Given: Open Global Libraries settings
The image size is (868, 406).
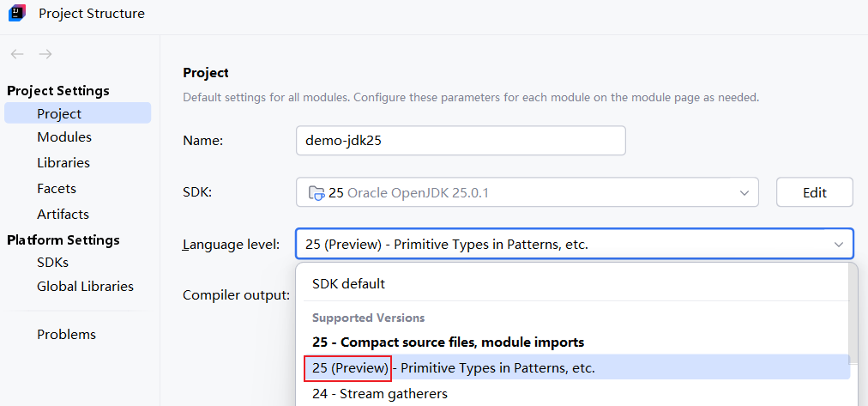Looking at the screenshot, I should point(85,287).
